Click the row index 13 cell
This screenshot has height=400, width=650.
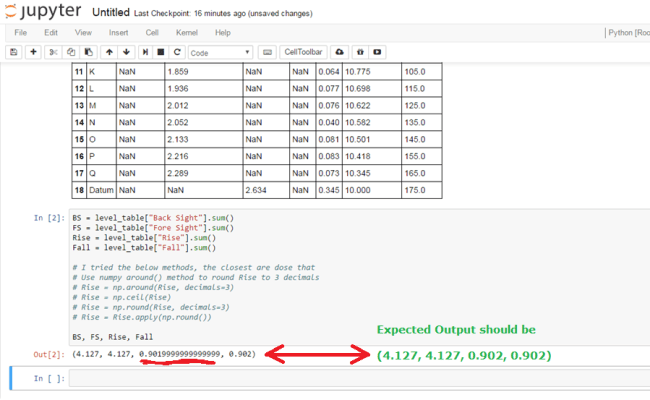(79, 106)
